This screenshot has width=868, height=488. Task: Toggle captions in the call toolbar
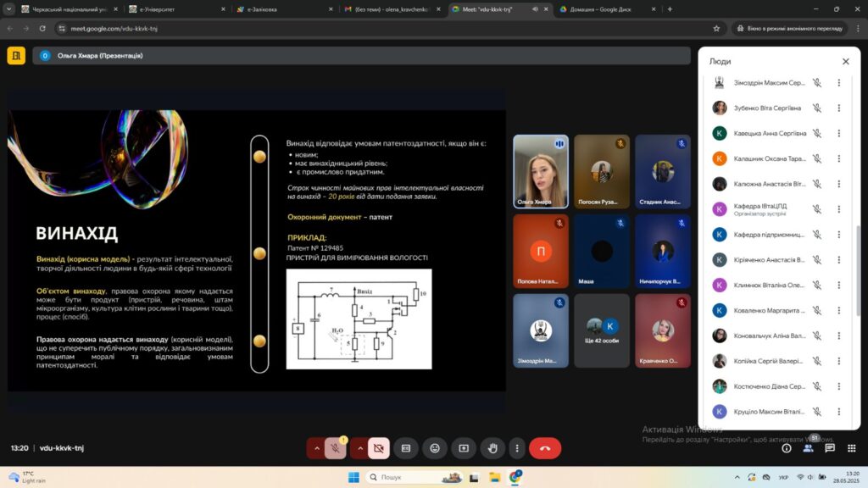pos(406,448)
